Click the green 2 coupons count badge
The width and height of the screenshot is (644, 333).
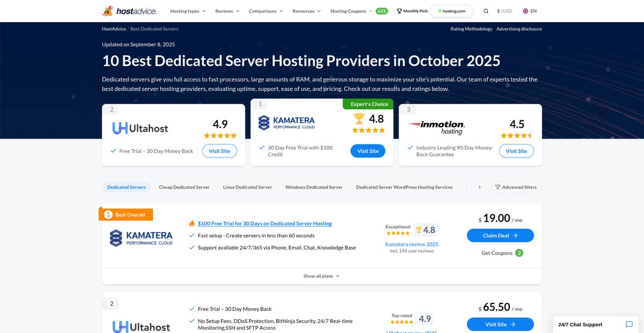click(x=519, y=253)
